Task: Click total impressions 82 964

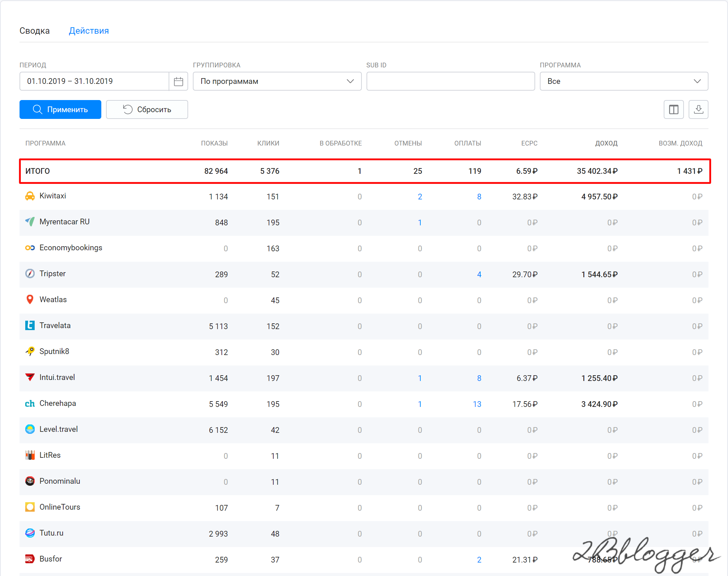Action: 216,171
